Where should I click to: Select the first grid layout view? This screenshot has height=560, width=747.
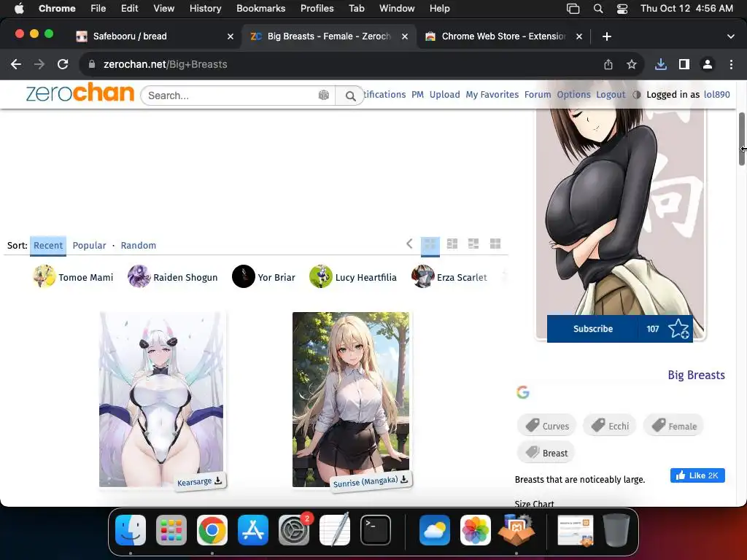tap(430, 244)
